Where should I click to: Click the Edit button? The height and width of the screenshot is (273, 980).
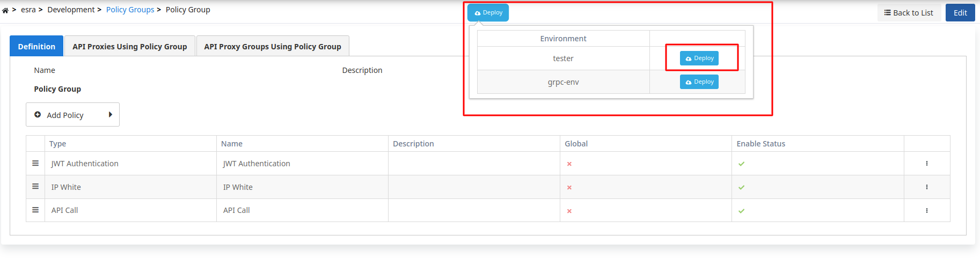pos(960,13)
